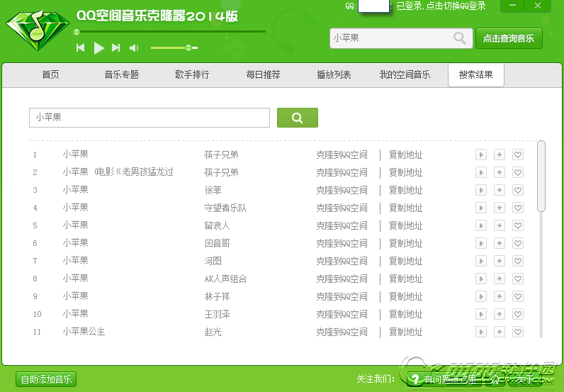
Task: Play song 2 小苹果 movie version
Action: point(481,172)
